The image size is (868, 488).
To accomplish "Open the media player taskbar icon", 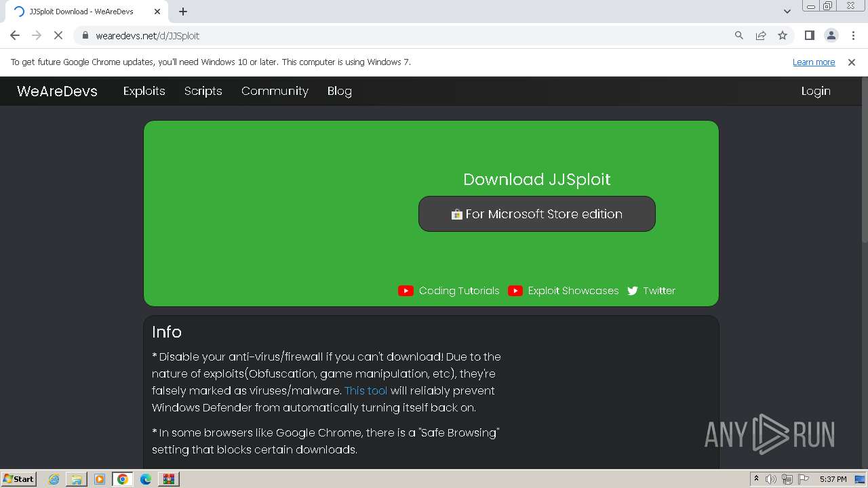I will point(100,479).
